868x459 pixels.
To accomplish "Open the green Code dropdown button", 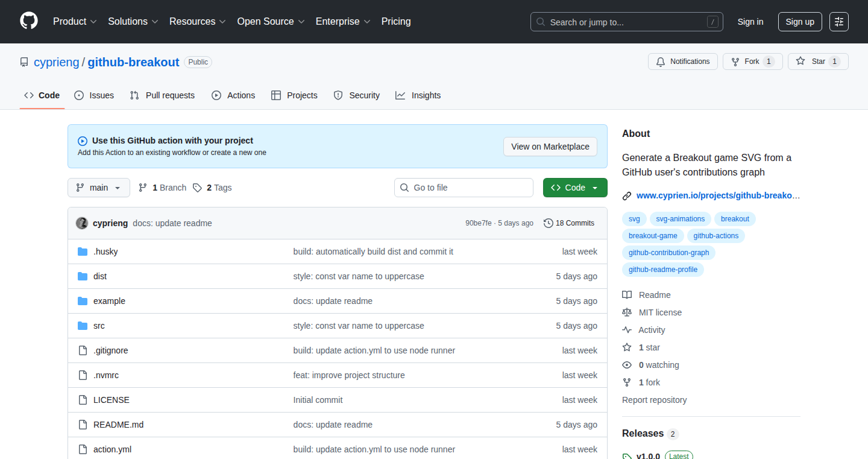I will coord(575,188).
